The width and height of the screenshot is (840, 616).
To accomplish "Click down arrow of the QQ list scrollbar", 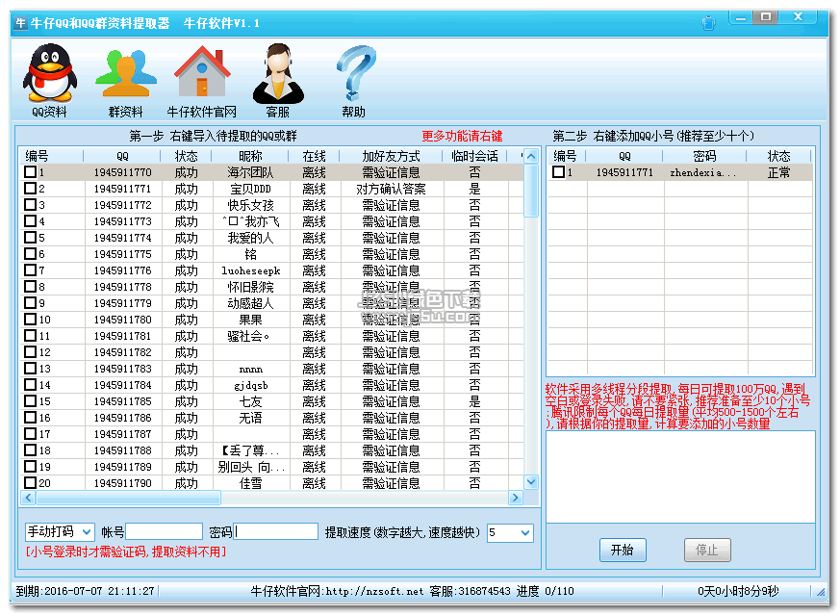I will (531, 482).
